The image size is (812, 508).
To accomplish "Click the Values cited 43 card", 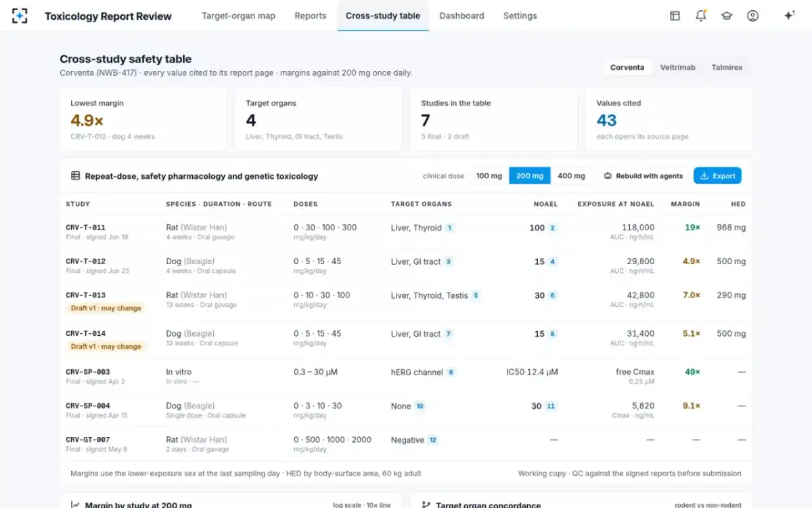I will pos(669,119).
